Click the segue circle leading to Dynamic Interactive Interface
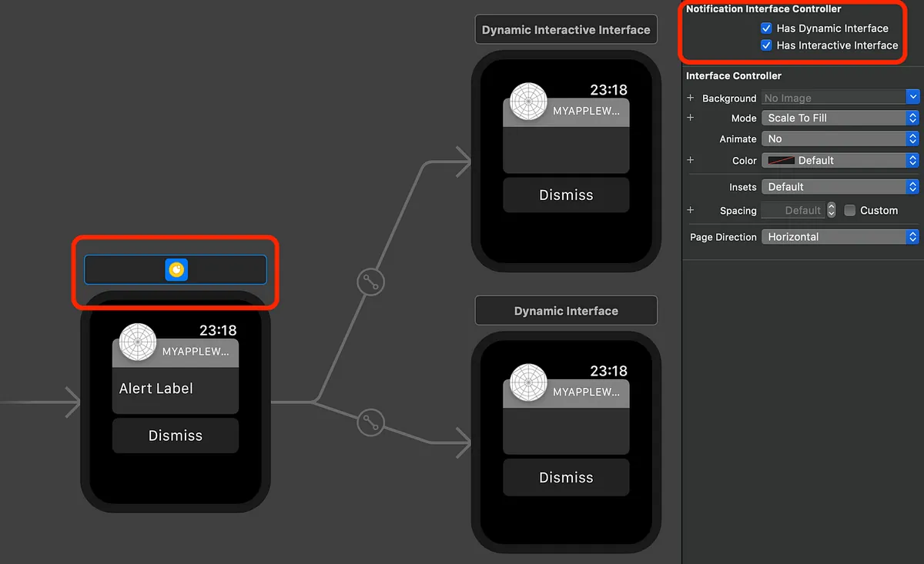This screenshot has height=564, width=924. [x=370, y=282]
